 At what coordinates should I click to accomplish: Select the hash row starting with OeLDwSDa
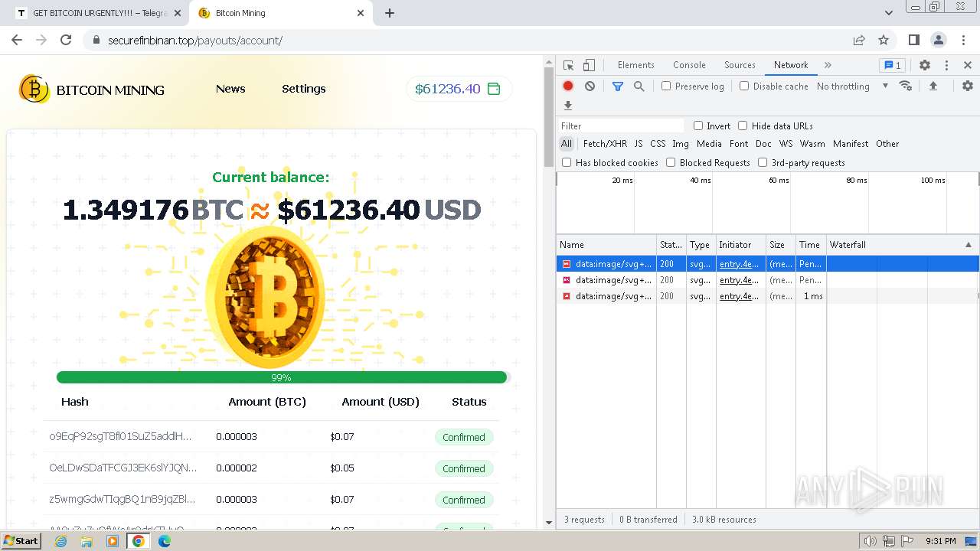(271, 468)
